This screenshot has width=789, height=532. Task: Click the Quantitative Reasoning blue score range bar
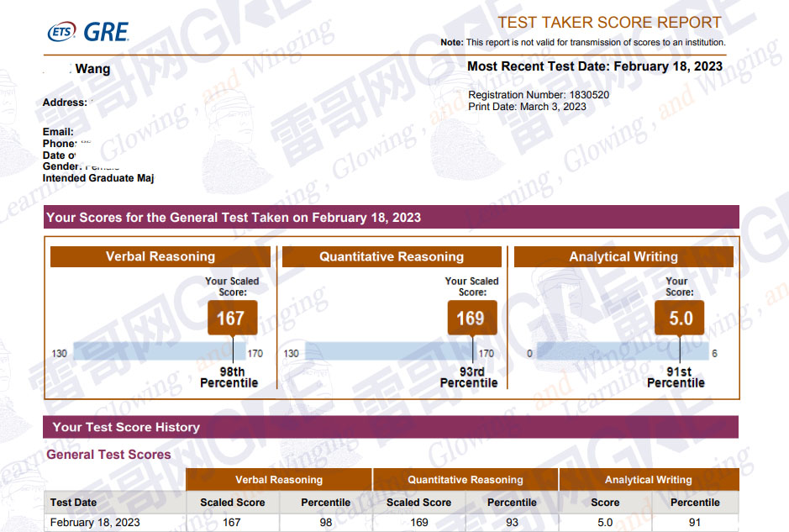click(391, 350)
